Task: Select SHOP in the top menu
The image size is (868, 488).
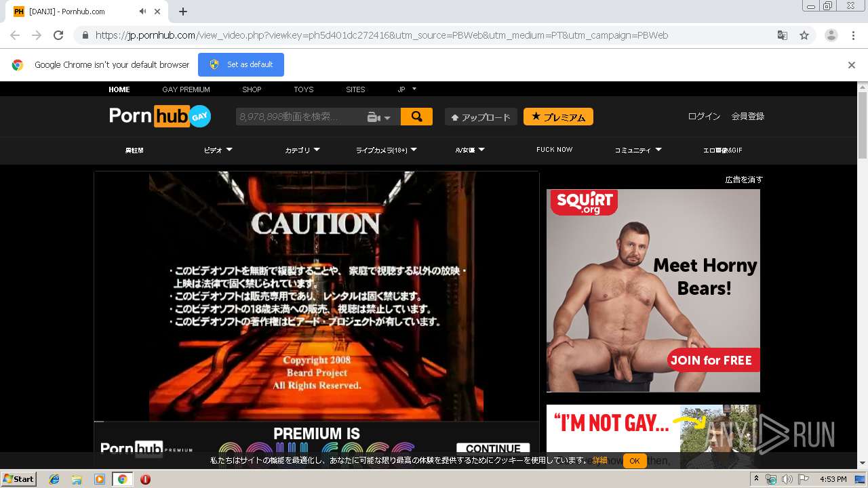Action: tap(252, 89)
